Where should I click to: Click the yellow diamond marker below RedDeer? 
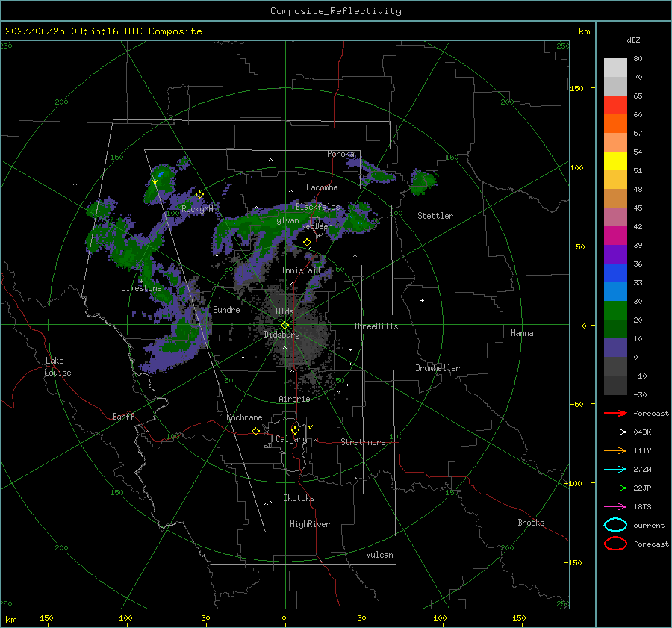[307, 243]
